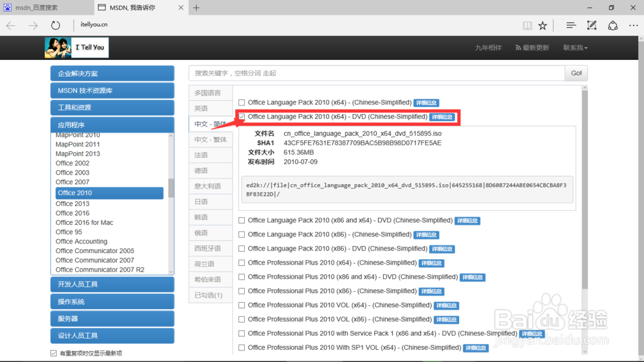Image resolution: width=644 pixels, height=362 pixels.
Task: Open browser More actions ellipsis
Action: click(633, 26)
